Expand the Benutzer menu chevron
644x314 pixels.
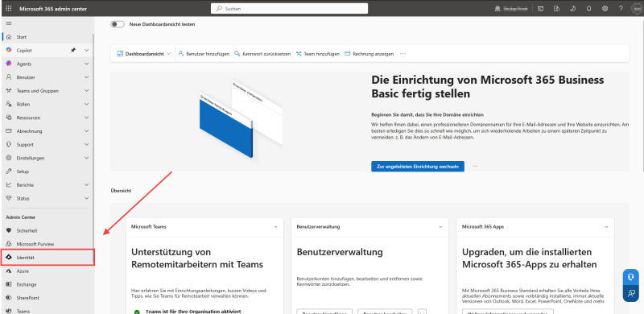tap(86, 77)
